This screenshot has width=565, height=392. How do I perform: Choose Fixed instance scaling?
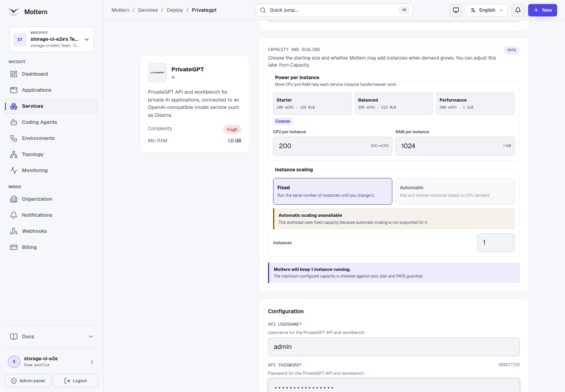click(333, 191)
